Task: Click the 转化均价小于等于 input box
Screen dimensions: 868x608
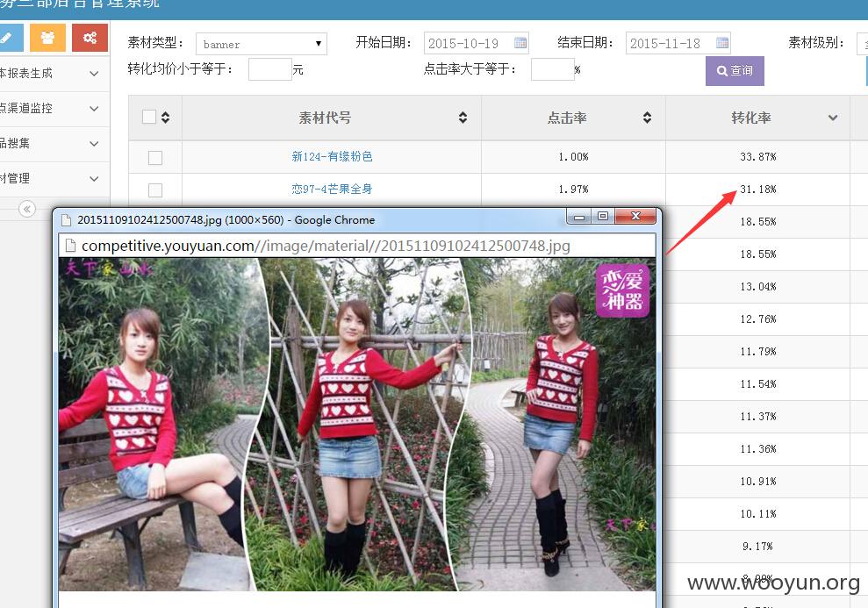Action: (270, 69)
